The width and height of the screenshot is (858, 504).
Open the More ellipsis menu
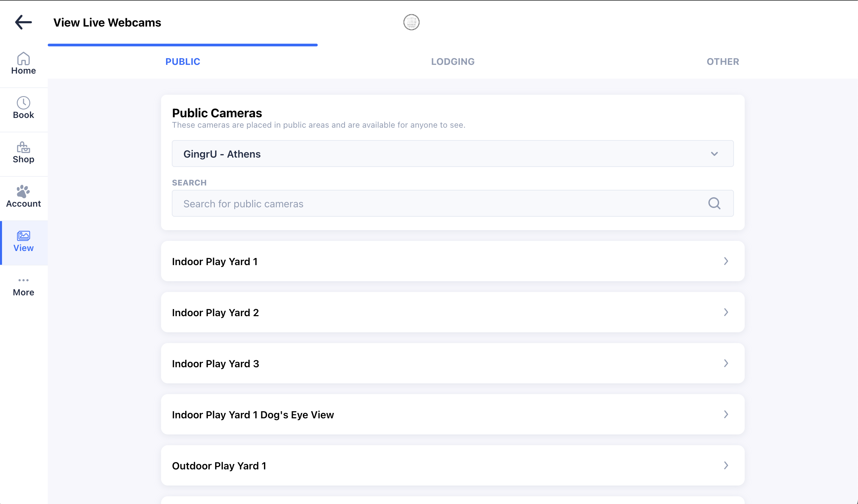[23, 281]
